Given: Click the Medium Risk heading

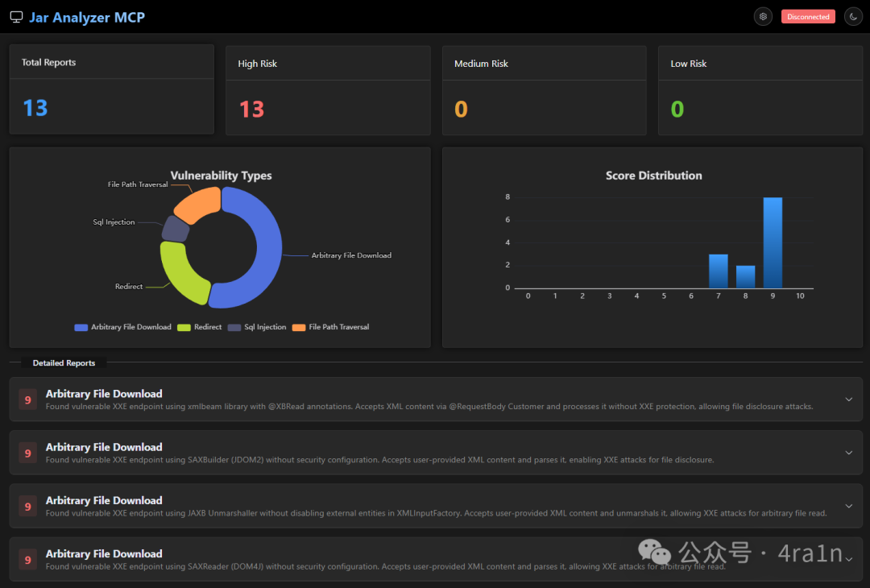Looking at the screenshot, I should 481,64.
